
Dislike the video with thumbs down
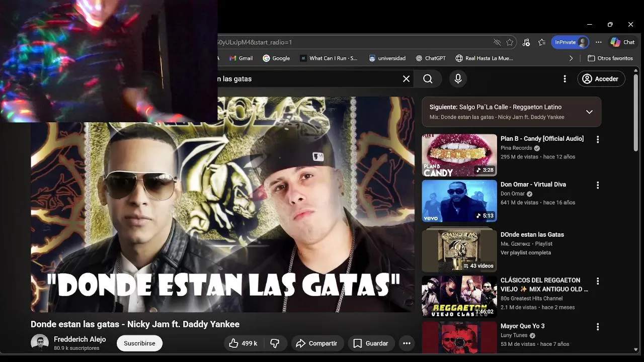(275, 343)
